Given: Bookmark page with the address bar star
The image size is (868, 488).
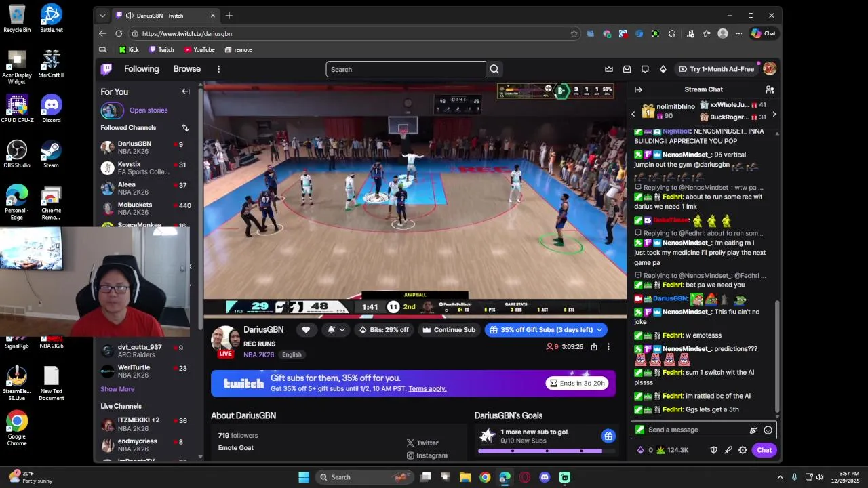Looking at the screenshot, I should tap(574, 33).
